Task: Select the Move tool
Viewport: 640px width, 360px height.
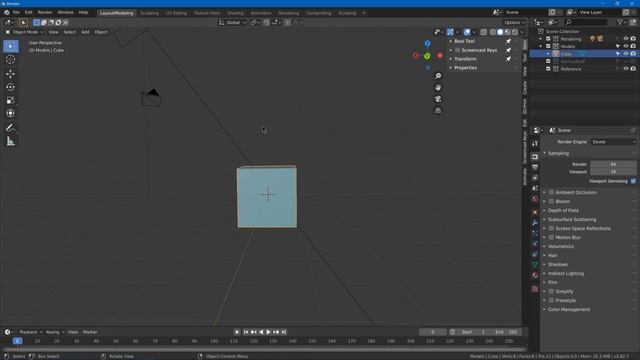Action: tap(11, 73)
